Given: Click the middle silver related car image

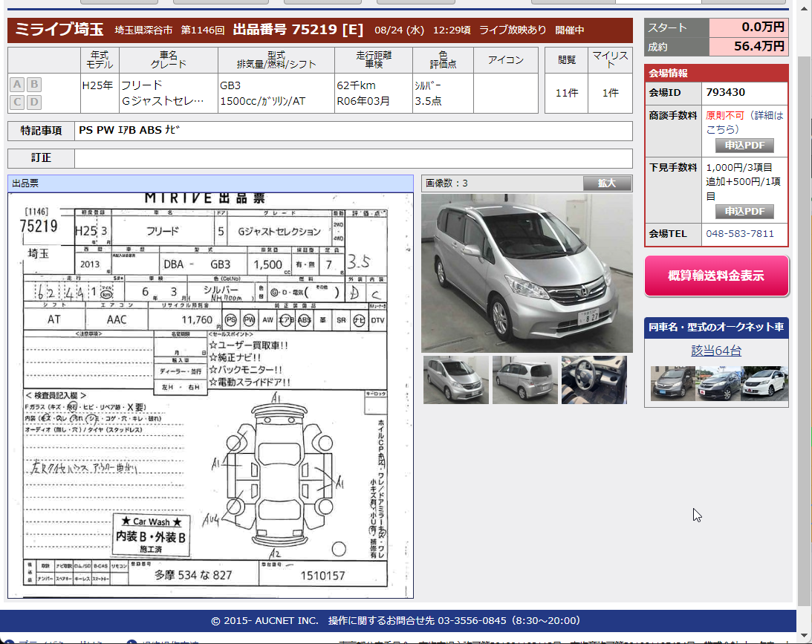Looking at the screenshot, I should click(x=718, y=383).
